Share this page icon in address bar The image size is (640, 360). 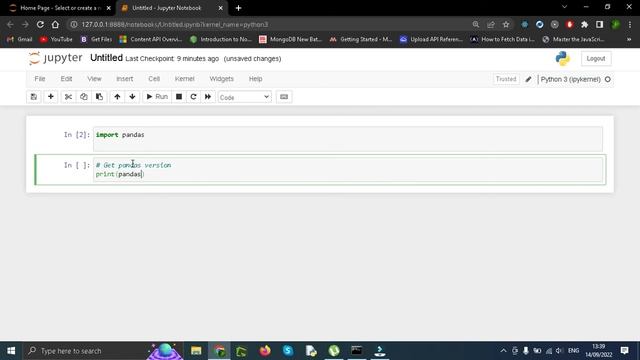click(491, 24)
